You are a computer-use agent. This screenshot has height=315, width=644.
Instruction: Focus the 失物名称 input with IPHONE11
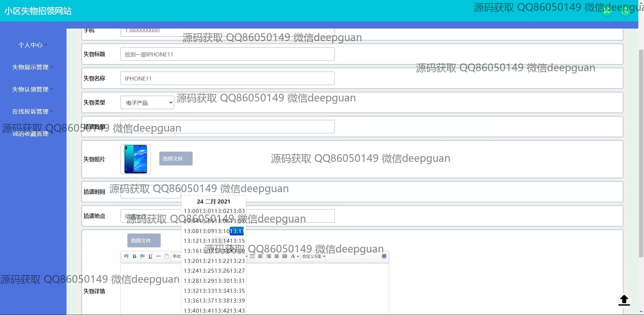pyautogui.click(x=228, y=78)
